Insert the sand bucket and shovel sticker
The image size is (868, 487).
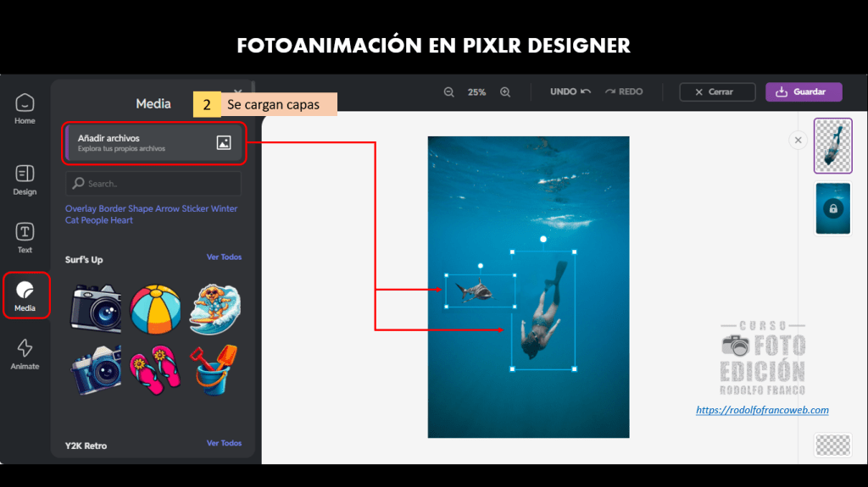pyautogui.click(x=214, y=370)
